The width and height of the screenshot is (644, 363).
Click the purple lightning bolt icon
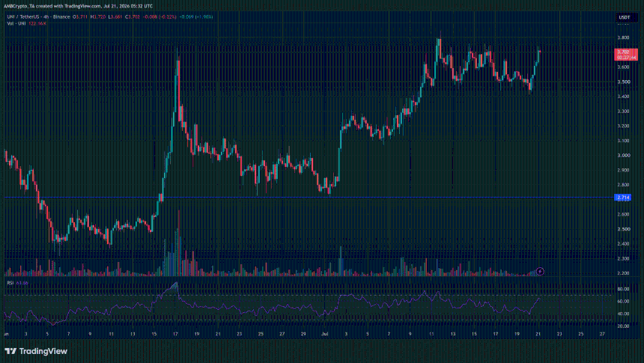coord(540,272)
